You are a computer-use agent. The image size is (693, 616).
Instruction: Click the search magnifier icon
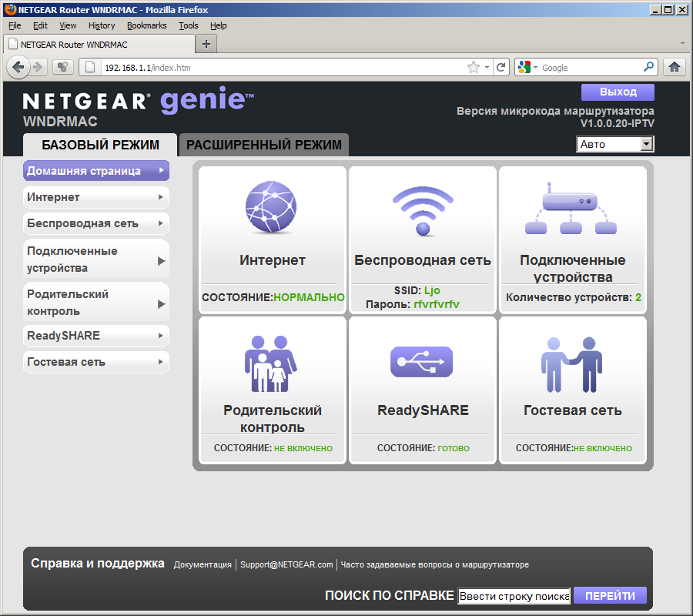[x=649, y=67]
